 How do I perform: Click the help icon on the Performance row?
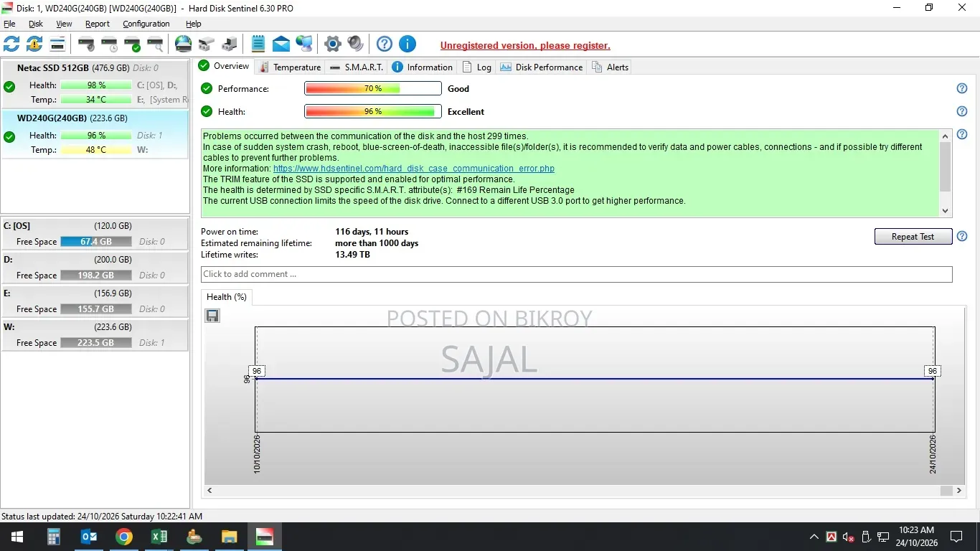[962, 88]
